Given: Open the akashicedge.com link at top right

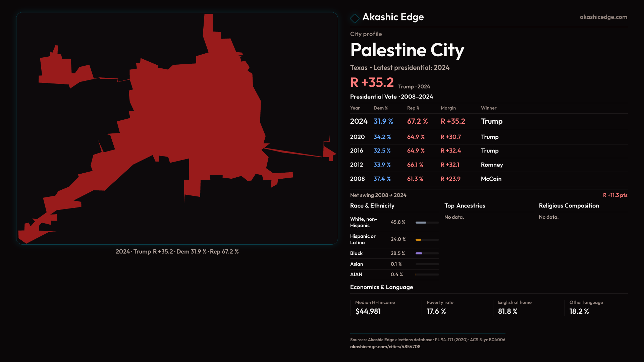Looking at the screenshot, I should pyautogui.click(x=603, y=17).
